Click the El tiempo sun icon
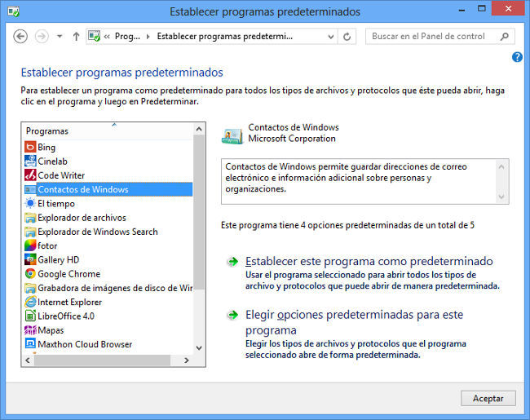Screen dimensions: 530x420 coord(30,203)
